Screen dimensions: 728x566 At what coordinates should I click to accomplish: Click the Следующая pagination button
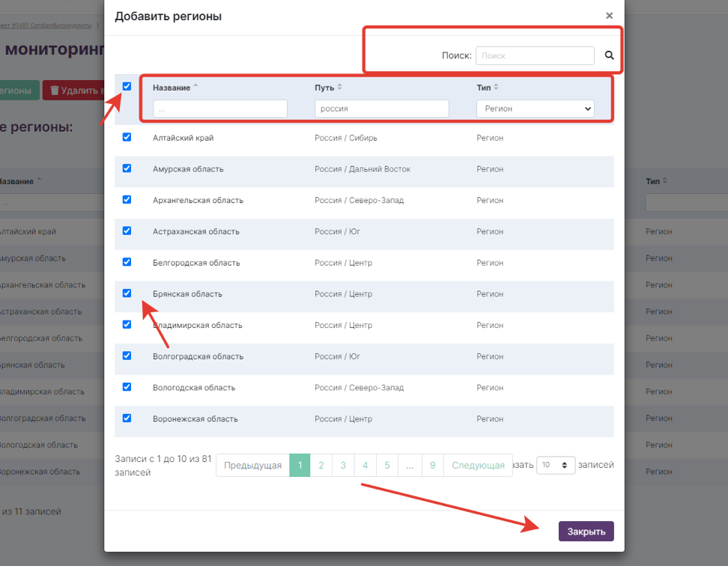pyautogui.click(x=478, y=466)
